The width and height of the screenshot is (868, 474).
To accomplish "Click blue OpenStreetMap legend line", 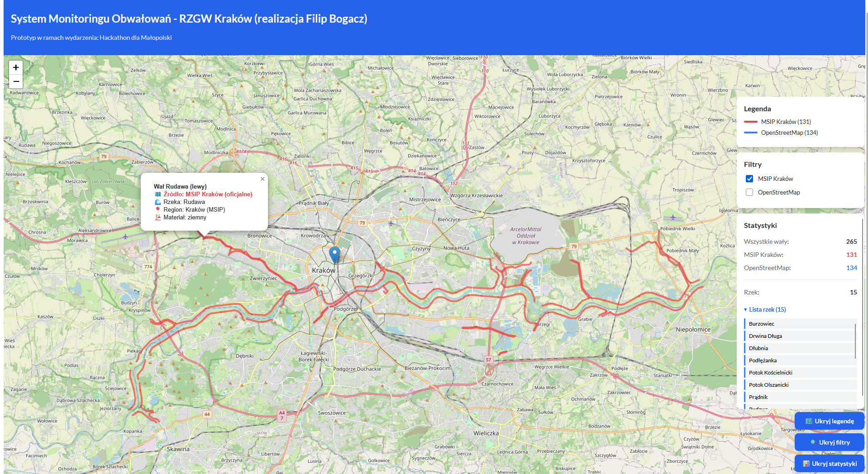I will coord(750,133).
